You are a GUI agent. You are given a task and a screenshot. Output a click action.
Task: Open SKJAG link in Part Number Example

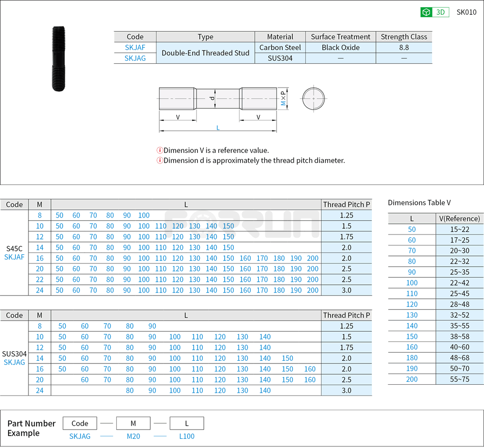[79, 436]
